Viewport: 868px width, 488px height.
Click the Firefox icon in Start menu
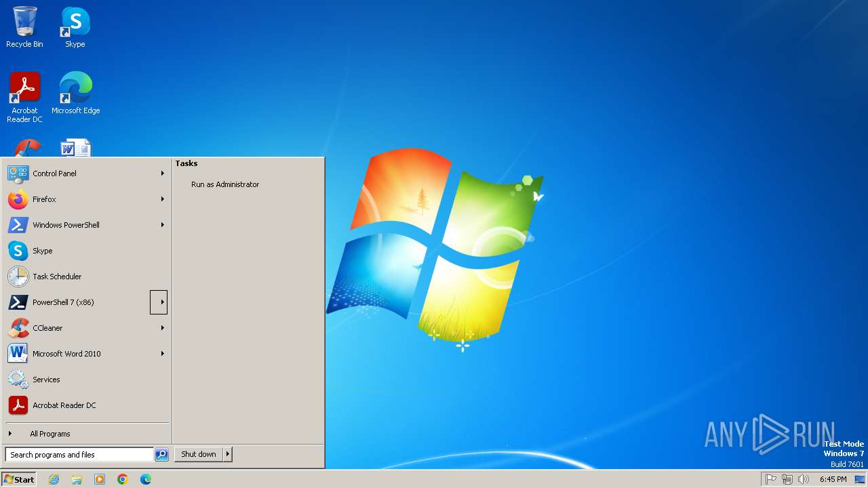pos(18,199)
